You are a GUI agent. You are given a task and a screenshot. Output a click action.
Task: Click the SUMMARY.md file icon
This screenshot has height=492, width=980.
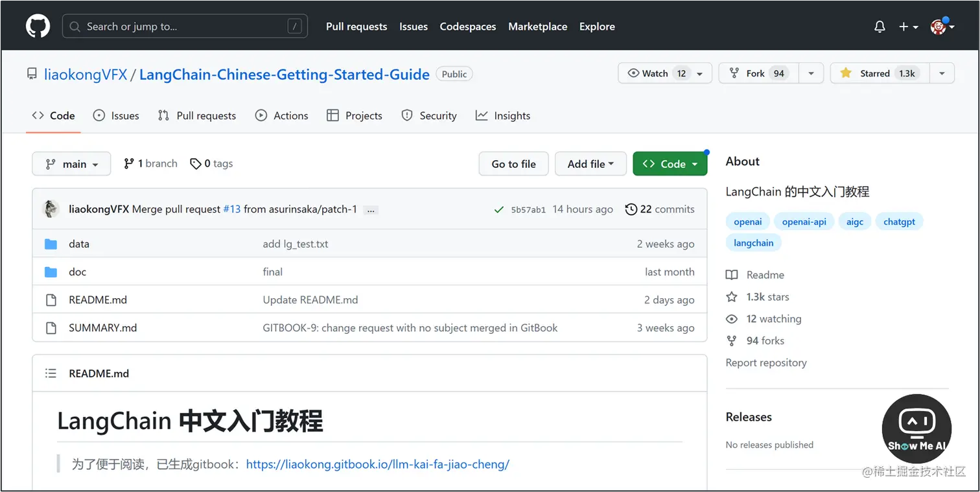51,327
